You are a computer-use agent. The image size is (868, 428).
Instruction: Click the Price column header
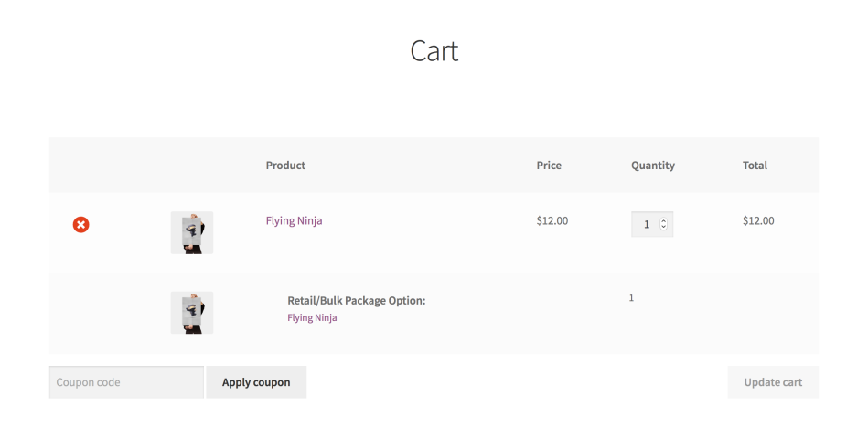549,166
